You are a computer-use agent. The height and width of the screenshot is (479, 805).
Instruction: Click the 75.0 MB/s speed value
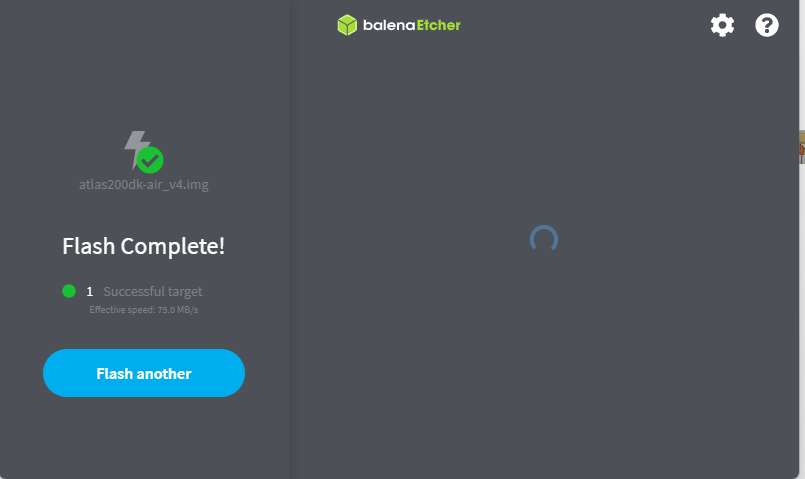tap(178, 310)
